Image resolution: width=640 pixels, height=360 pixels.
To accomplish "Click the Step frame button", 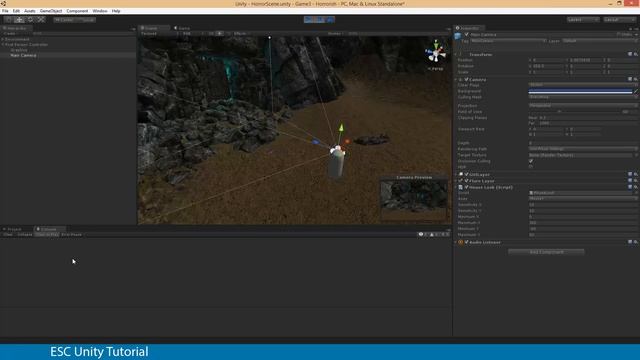I will [x=330, y=20].
